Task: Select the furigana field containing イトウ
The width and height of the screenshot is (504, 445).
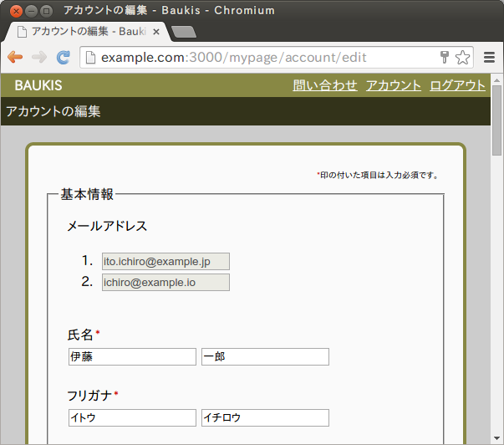Action: click(x=132, y=417)
